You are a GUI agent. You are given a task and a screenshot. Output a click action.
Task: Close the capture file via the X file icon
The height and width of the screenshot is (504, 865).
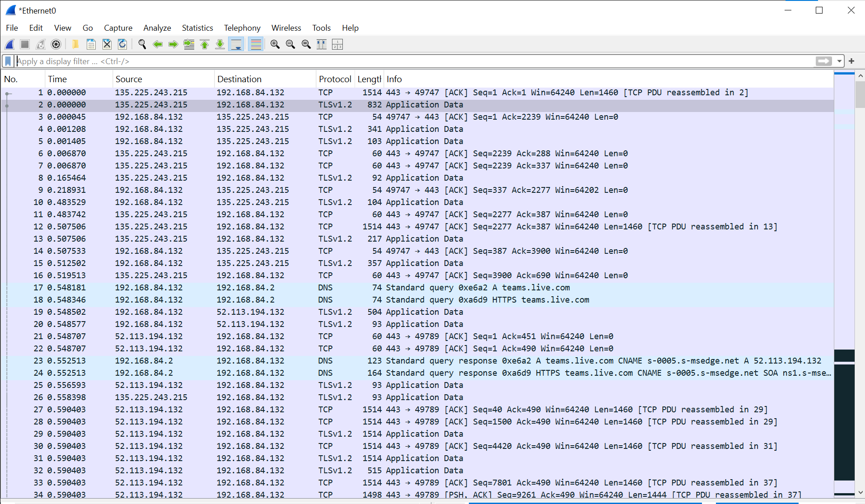tap(107, 44)
